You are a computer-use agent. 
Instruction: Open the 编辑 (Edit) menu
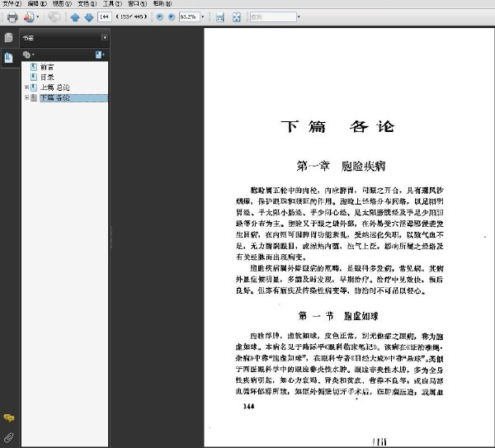point(37,4)
